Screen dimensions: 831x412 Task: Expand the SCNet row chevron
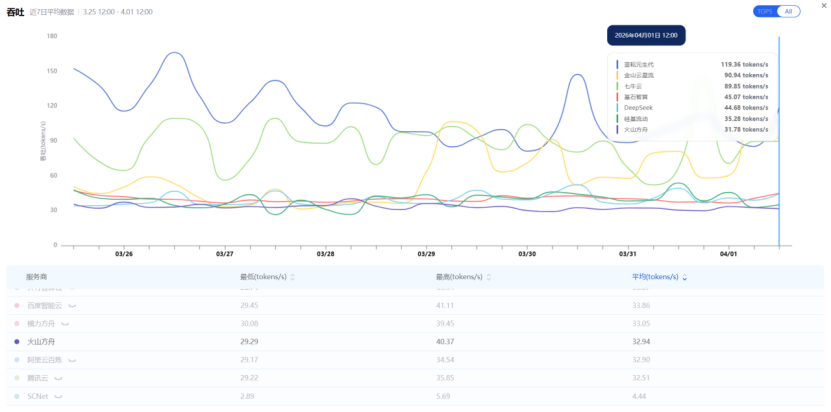[57, 397]
